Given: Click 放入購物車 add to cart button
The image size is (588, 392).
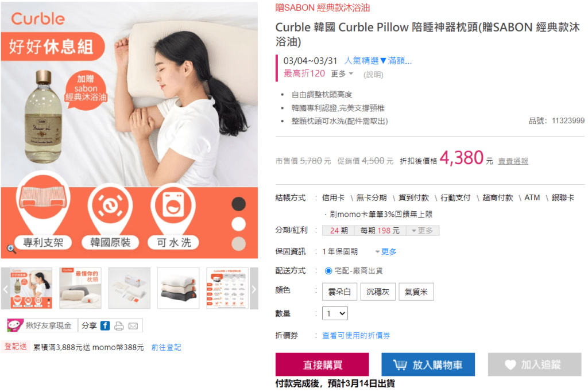Looking at the screenshot, I should point(428,364).
